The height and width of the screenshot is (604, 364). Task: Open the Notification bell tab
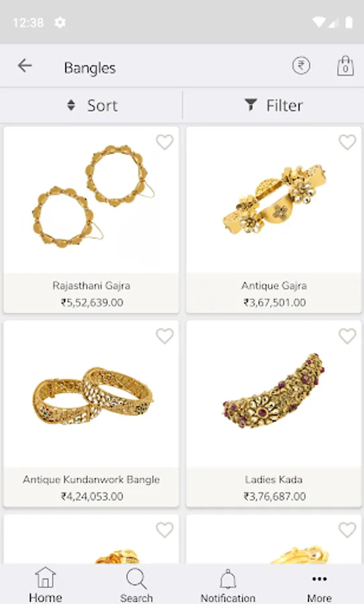tap(228, 585)
